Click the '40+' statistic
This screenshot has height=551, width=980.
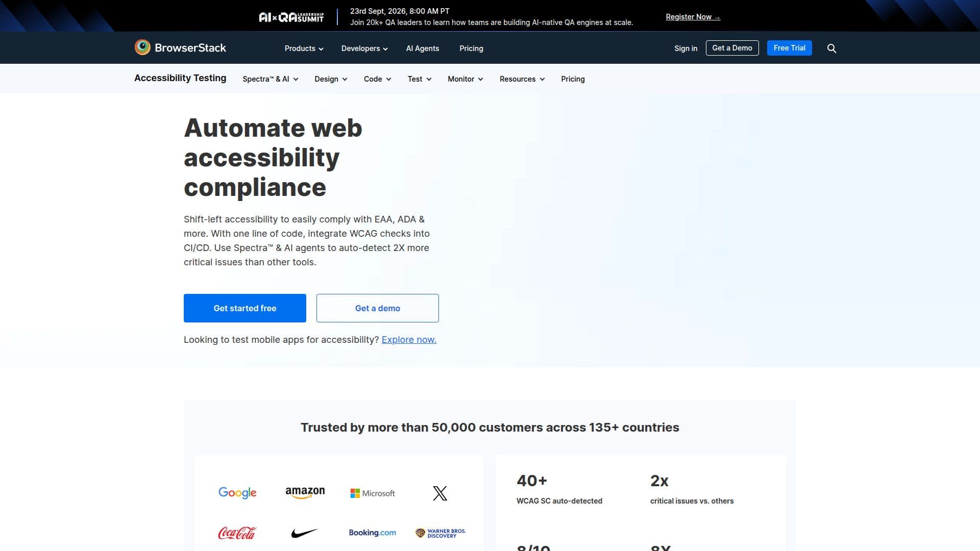(x=532, y=481)
